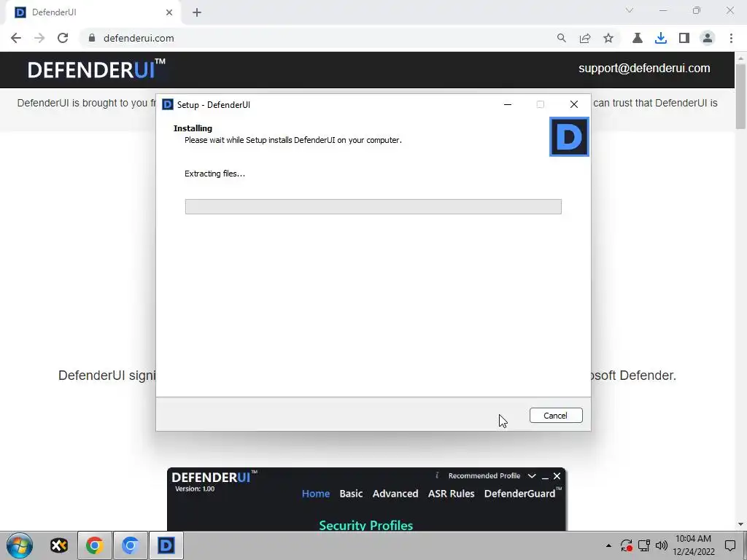The width and height of the screenshot is (747, 560).
Task: Open clock showing 10:04 AM
Action: (694, 545)
